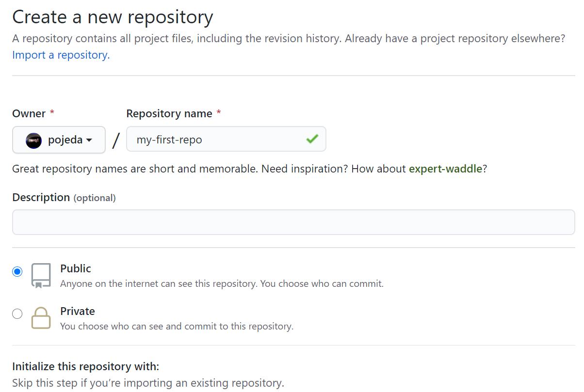The height and width of the screenshot is (392, 584).
Task: Use the expert-waddle name suggestion
Action: coord(445,169)
